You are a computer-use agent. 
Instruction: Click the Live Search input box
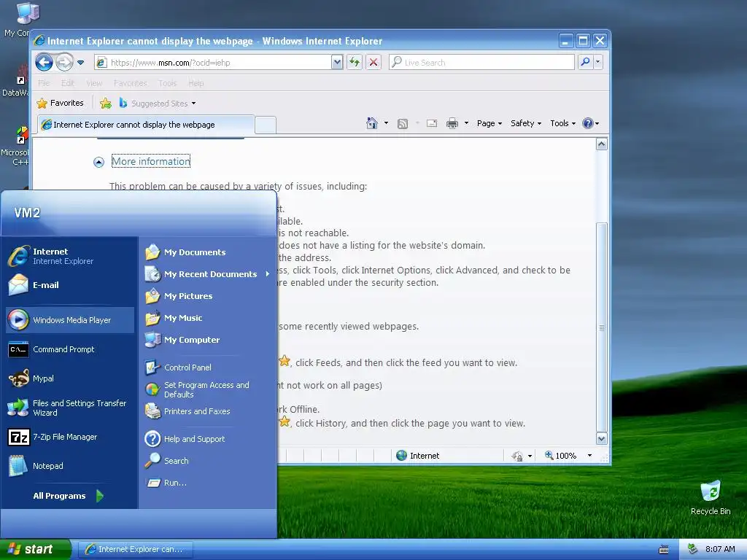(481, 63)
